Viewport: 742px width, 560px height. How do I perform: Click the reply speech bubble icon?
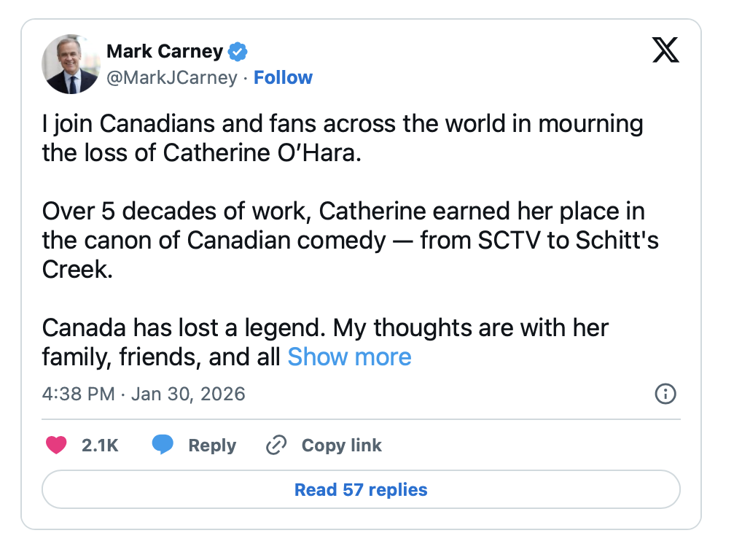pos(163,445)
